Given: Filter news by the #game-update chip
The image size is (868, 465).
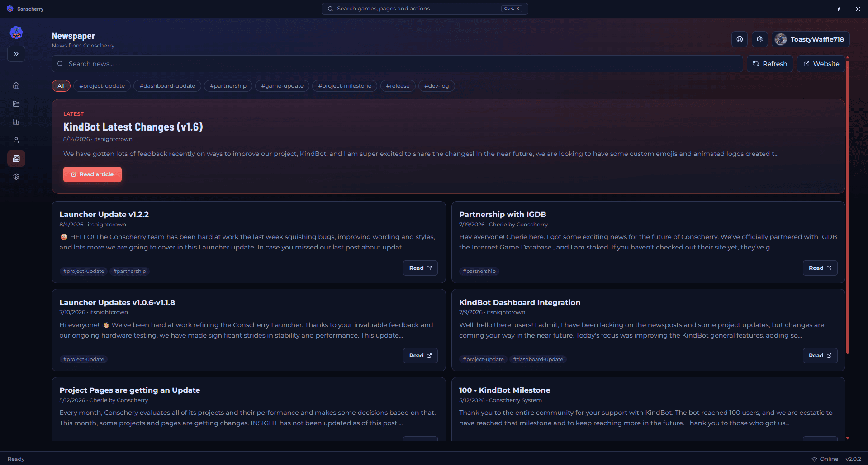Looking at the screenshot, I should 282,86.
